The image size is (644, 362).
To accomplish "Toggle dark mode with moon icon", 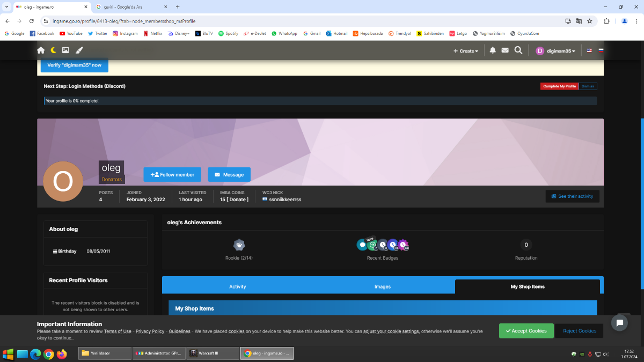I will (53, 50).
